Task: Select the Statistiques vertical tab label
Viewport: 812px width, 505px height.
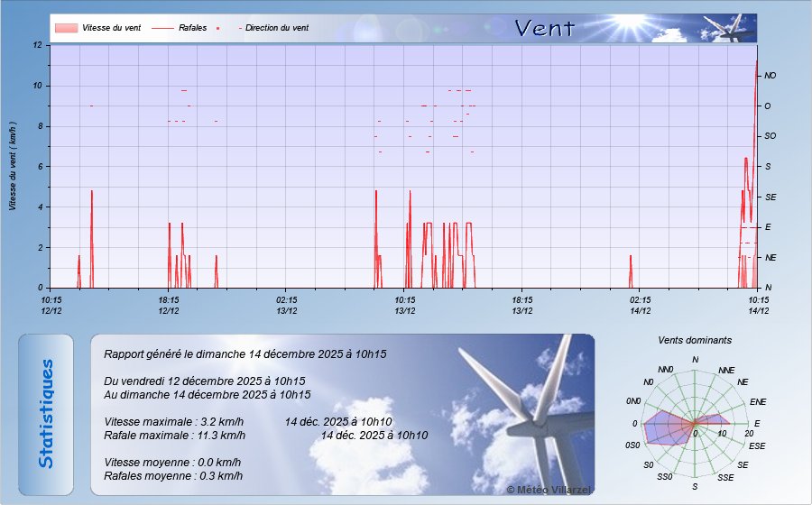Action: coord(46,414)
